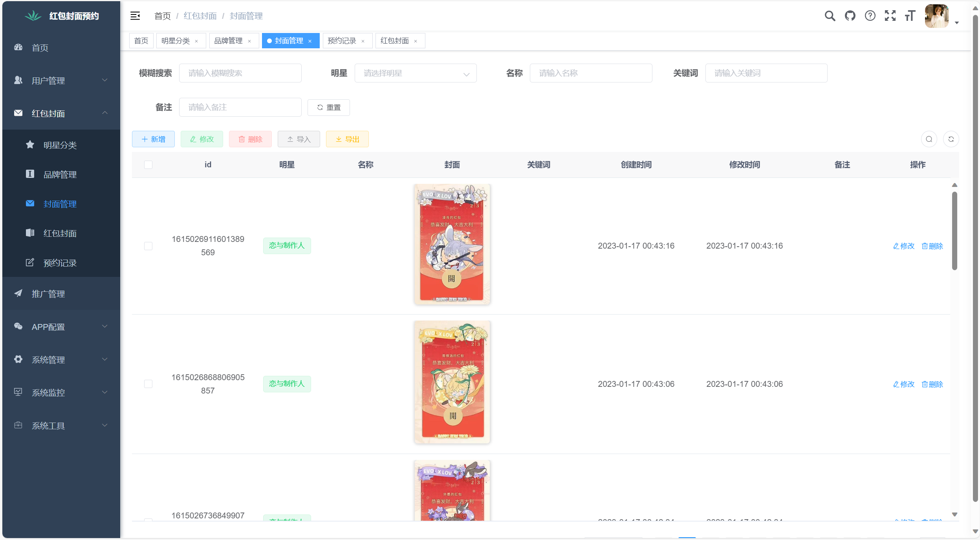The width and height of the screenshot is (980, 540).
Task: Switch to the 首页 tab
Action: (x=141, y=41)
